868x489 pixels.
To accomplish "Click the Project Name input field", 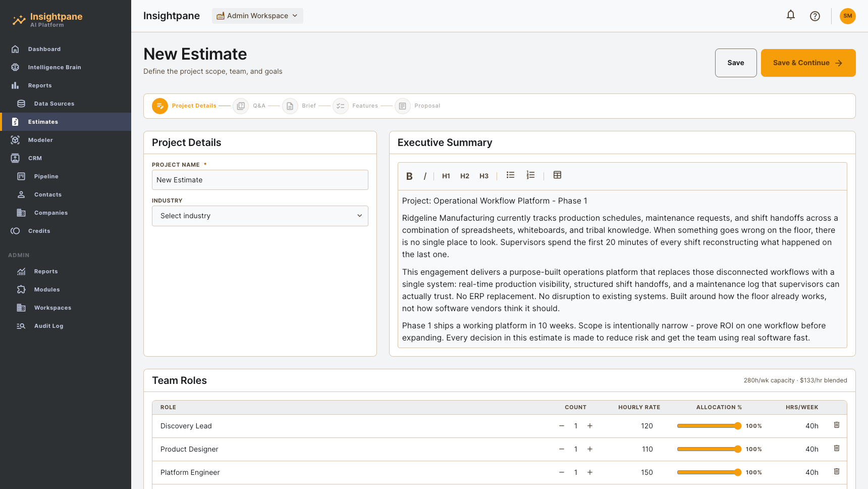I will click(260, 180).
